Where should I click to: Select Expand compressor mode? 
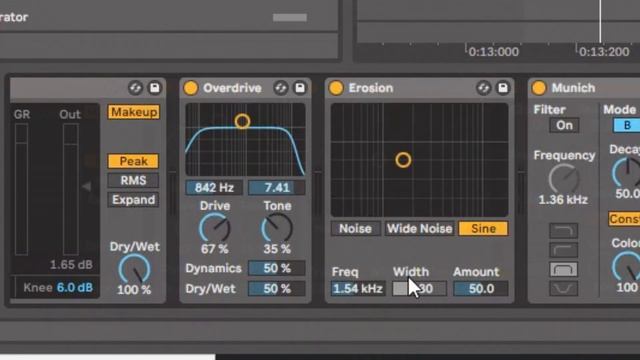(133, 200)
